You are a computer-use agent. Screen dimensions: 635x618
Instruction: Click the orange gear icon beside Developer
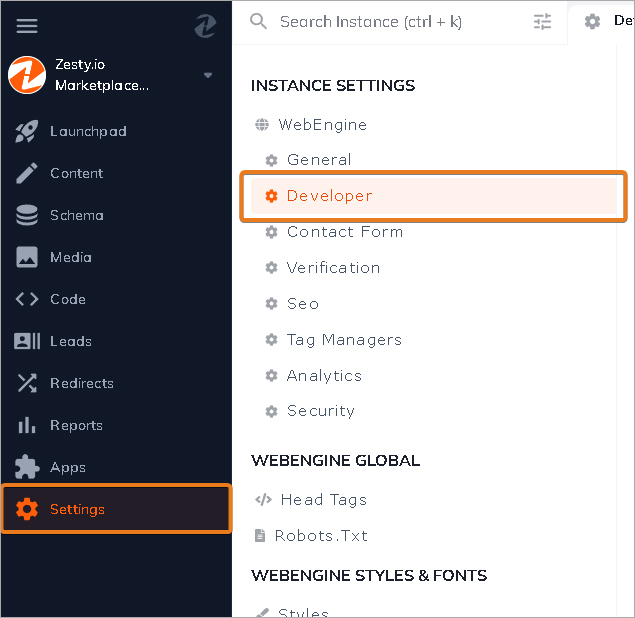click(271, 196)
